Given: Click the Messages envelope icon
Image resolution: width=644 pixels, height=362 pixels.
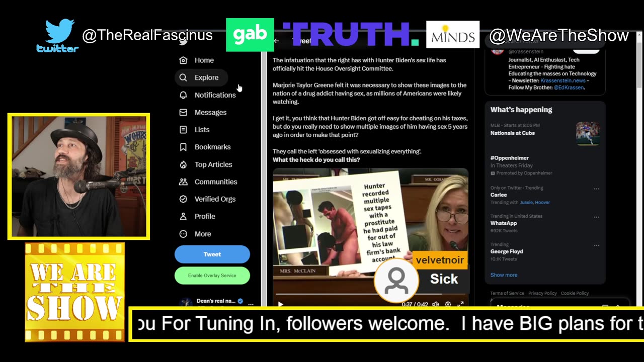Looking at the screenshot, I should (183, 112).
